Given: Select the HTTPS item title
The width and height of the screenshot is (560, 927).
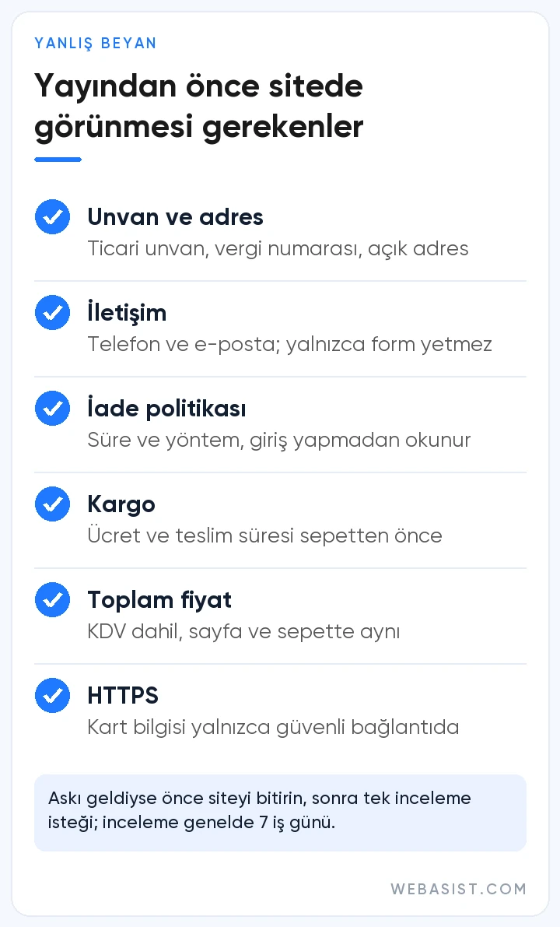Looking at the screenshot, I should coord(123,696).
